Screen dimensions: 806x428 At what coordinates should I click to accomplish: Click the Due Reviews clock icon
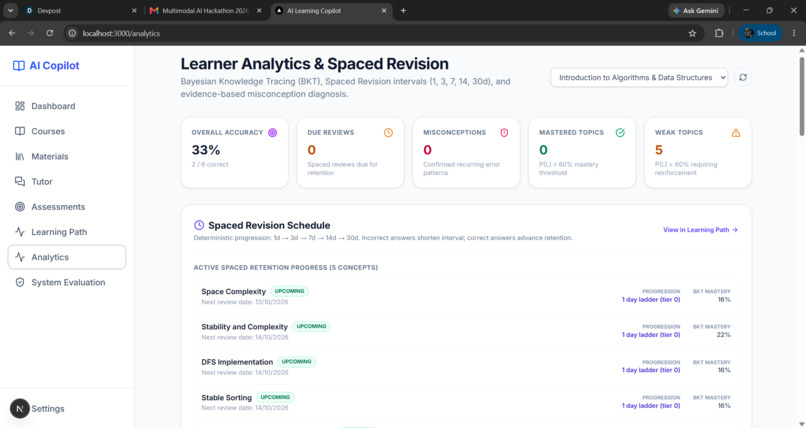click(x=388, y=133)
